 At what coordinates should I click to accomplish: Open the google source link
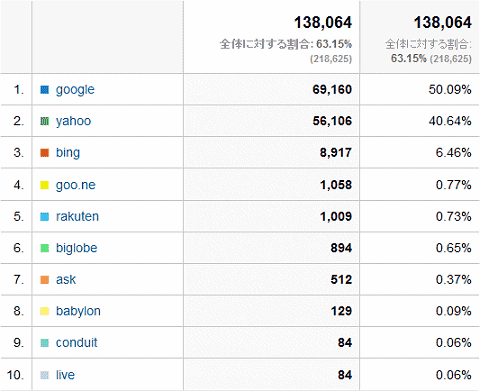(75, 90)
